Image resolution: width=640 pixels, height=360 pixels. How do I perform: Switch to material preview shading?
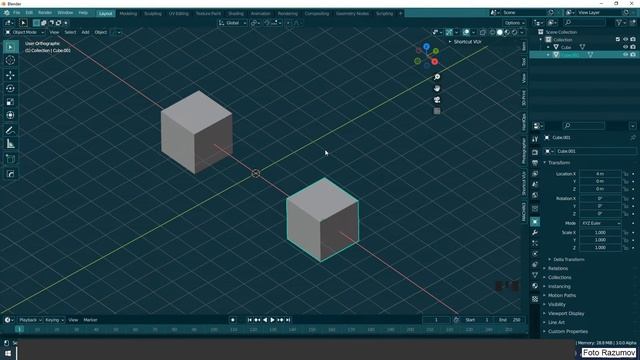pyautogui.click(x=507, y=32)
